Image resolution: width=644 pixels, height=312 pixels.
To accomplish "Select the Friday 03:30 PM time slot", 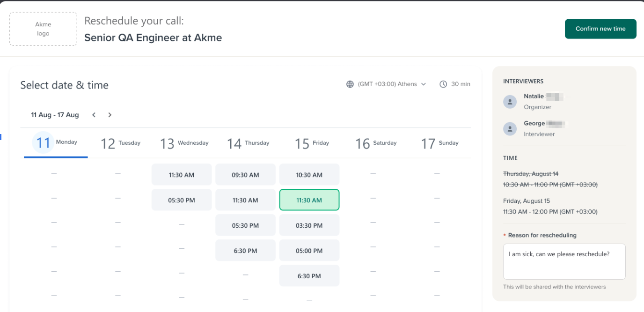I will (x=309, y=225).
